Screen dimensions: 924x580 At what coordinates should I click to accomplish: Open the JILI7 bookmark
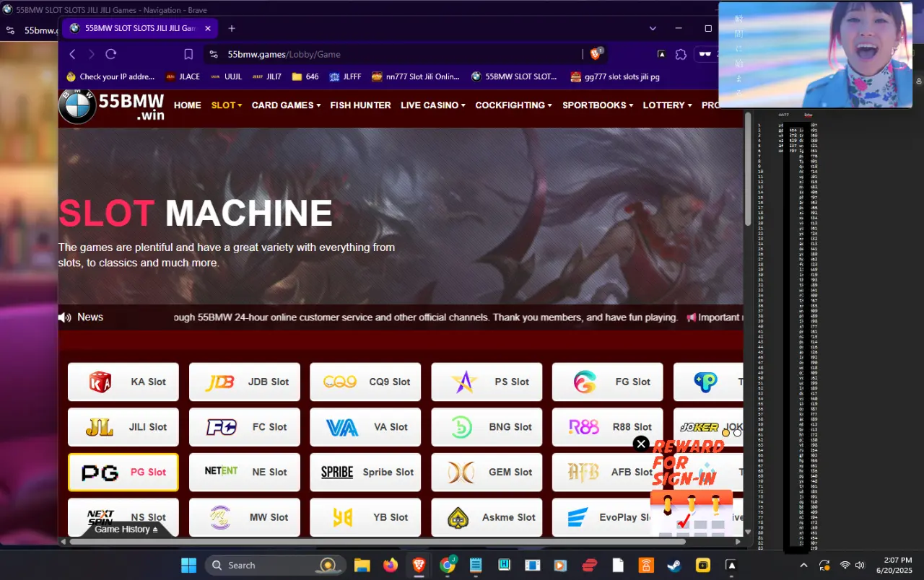[267, 76]
